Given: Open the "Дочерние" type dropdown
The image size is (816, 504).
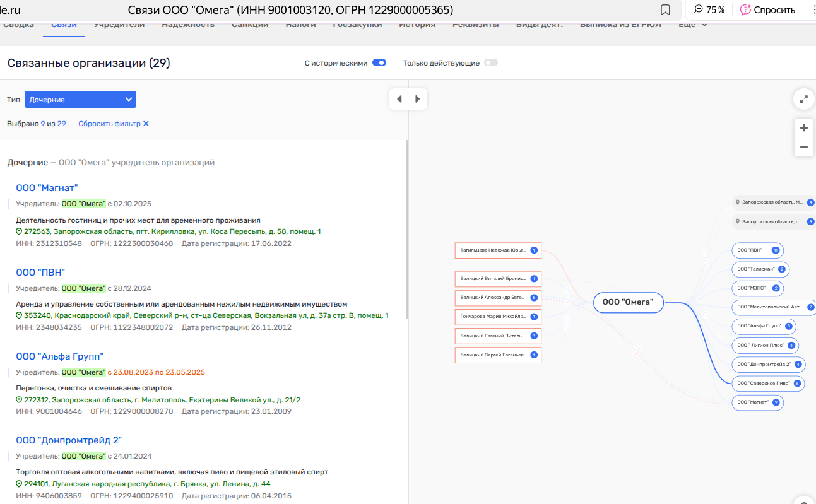Looking at the screenshot, I should tap(80, 100).
